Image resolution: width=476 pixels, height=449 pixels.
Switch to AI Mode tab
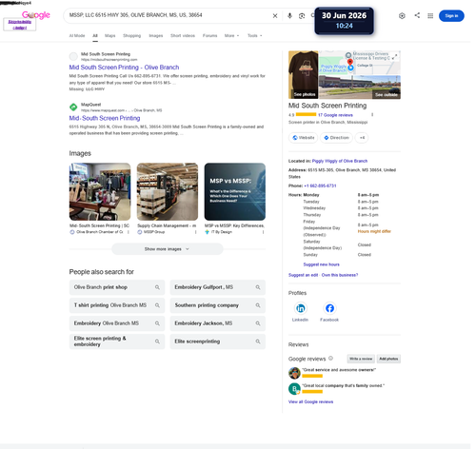[x=77, y=36]
